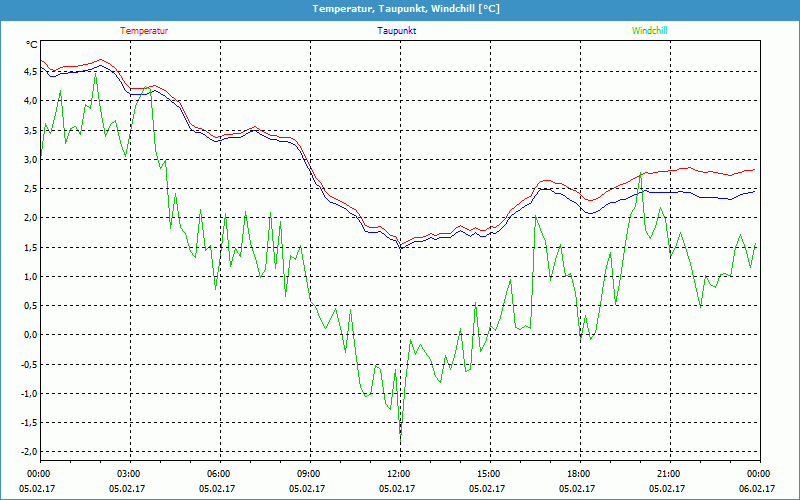Click the 21:00 time axis label
Viewport: 800px width, 500px height.
[x=667, y=474]
